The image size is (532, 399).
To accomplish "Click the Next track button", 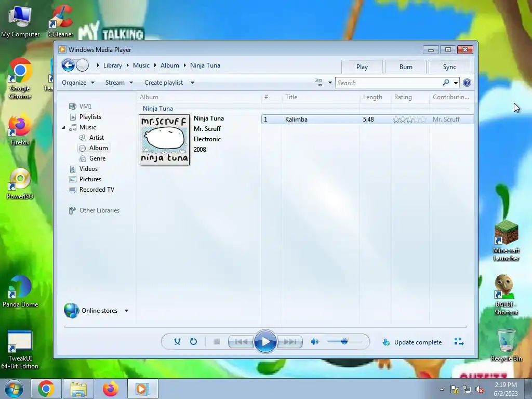I will click(290, 342).
